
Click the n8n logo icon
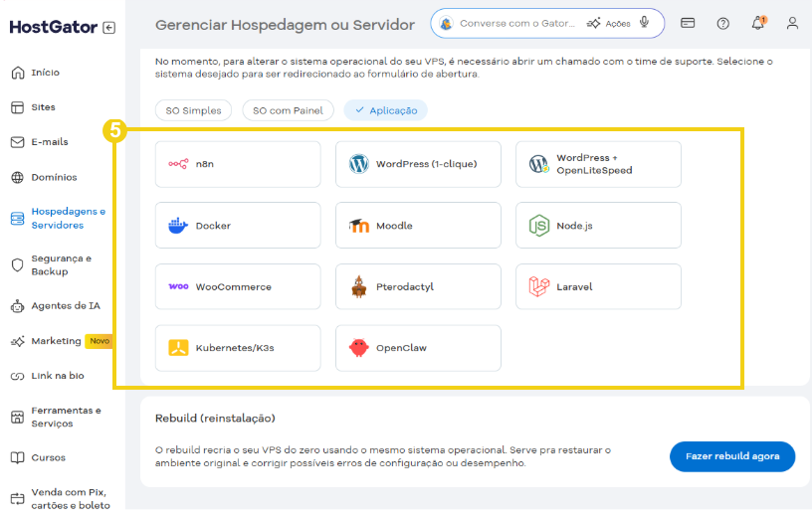click(178, 164)
